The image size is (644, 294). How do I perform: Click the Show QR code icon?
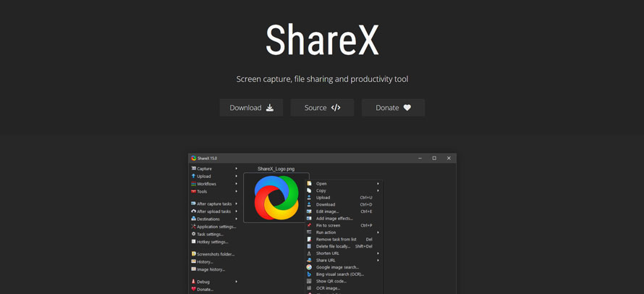(x=309, y=281)
